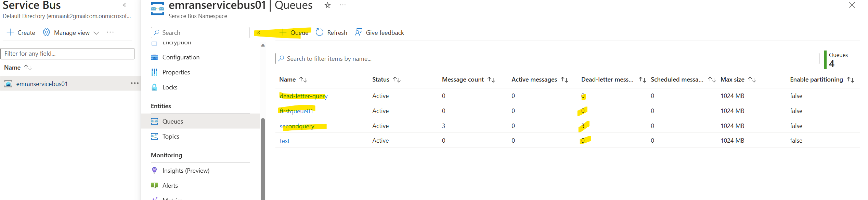868x200 pixels.
Task: Click the Encryption menu item
Action: coord(177,43)
